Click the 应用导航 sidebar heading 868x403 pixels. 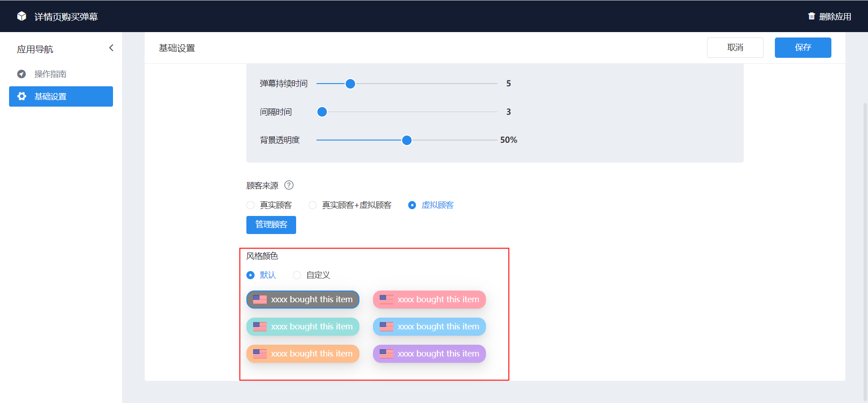[35, 49]
